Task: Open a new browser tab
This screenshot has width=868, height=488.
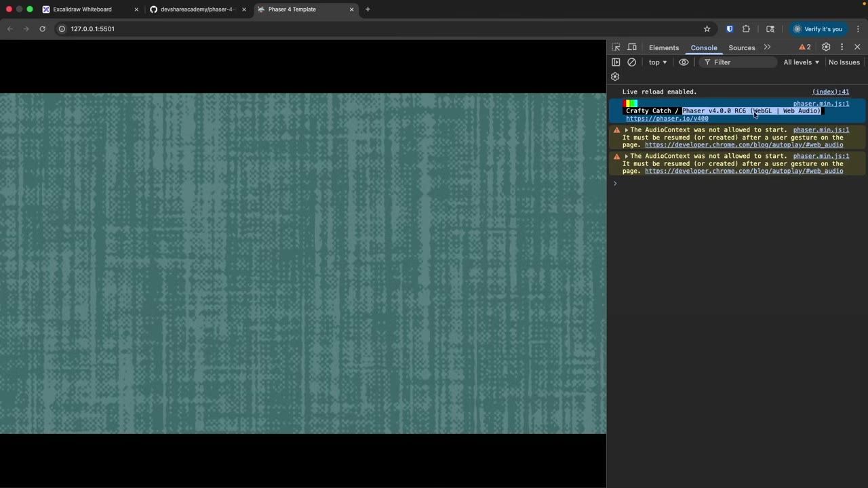Action: click(x=368, y=9)
